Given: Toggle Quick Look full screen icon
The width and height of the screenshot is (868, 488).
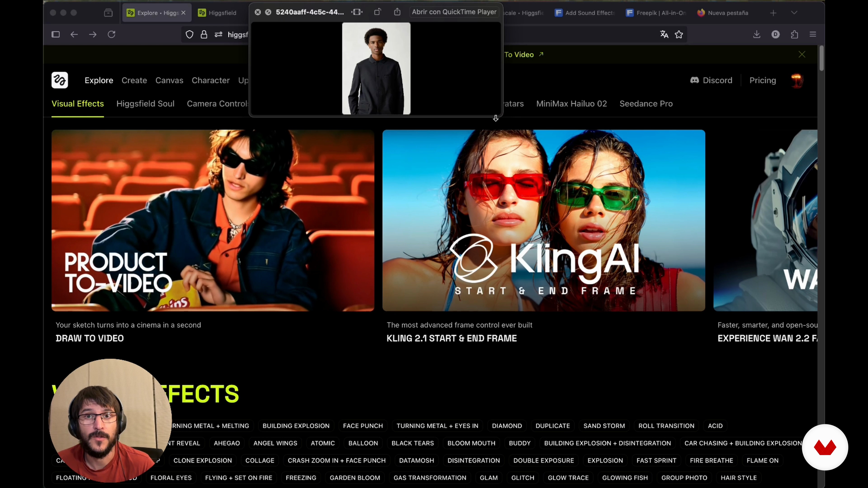Looking at the screenshot, I should 357,12.
